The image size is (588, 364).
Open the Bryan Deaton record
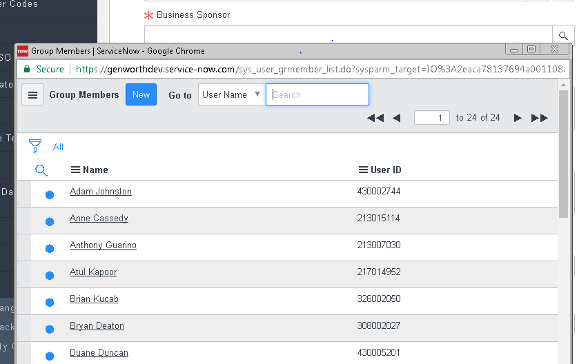pyautogui.click(x=97, y=326)
